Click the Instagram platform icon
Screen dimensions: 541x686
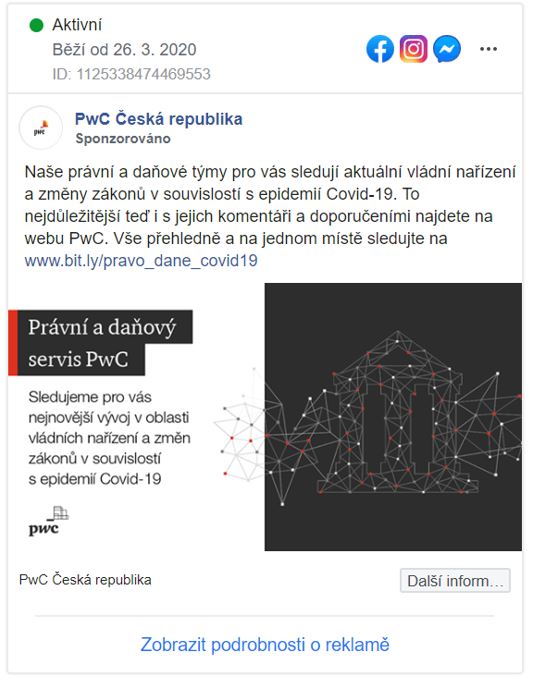click(x=413, y=49)
